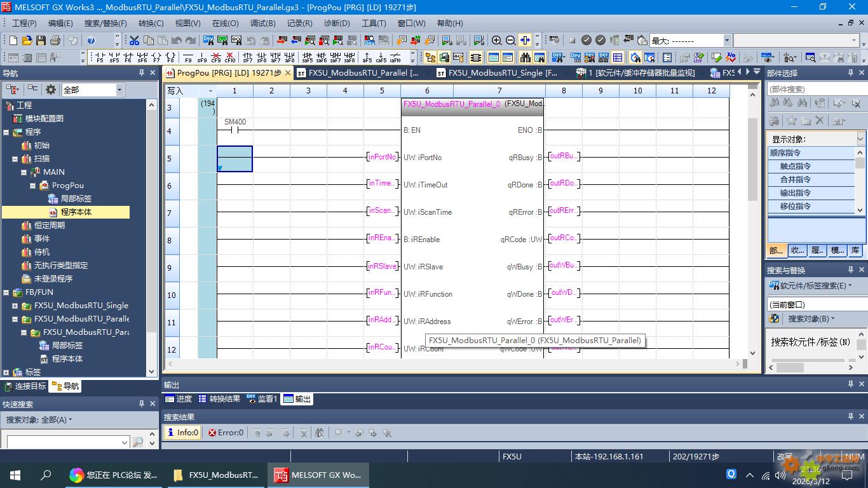Viewport: 868px width, 488px height.
Task: Pin the 导航 navigation panel
Action: (142, 73)
